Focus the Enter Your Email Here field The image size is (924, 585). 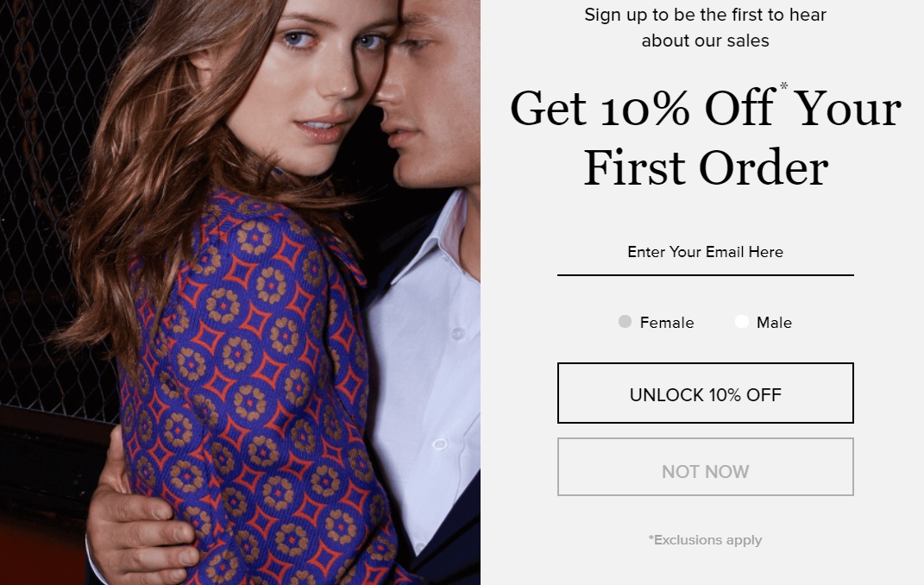point(706,253)
